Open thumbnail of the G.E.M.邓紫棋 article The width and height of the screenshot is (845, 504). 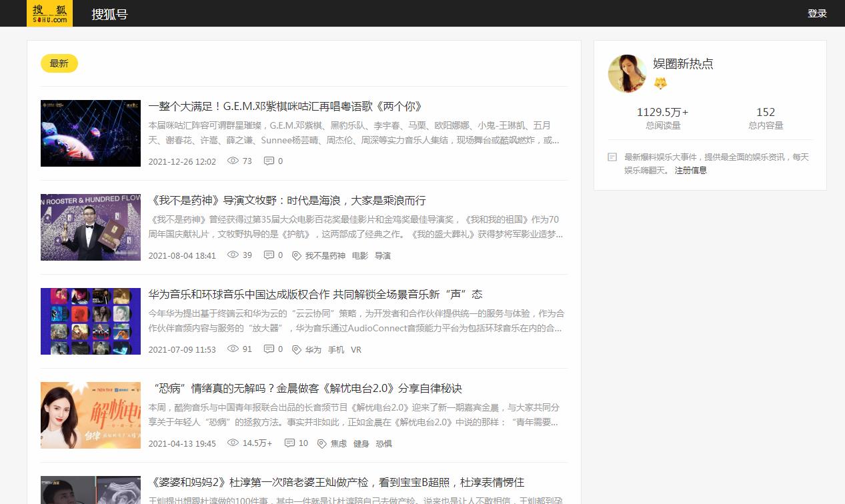[x=91, y=133]
